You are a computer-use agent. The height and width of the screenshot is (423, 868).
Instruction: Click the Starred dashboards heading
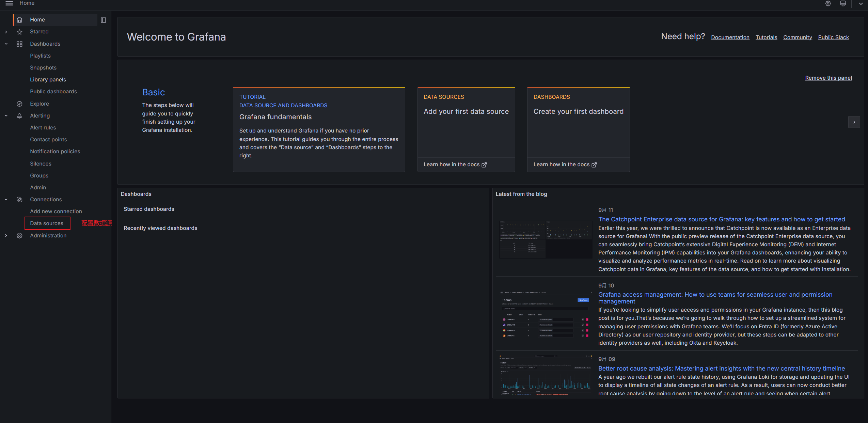pos(149,209)
